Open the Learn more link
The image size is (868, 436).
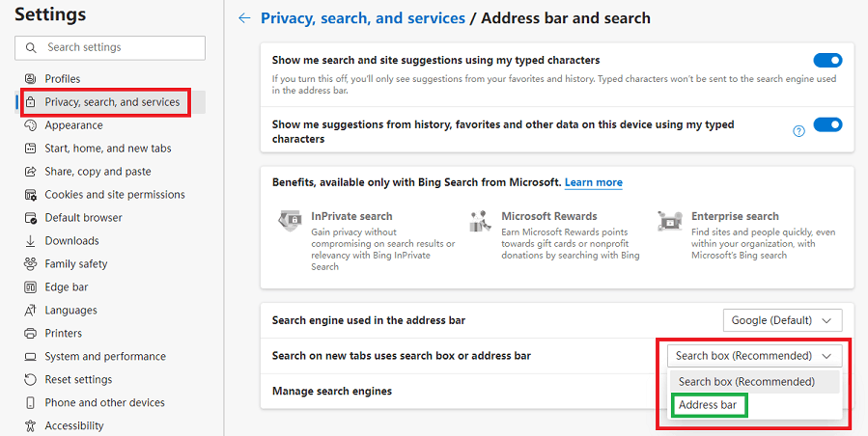[593, 182]
